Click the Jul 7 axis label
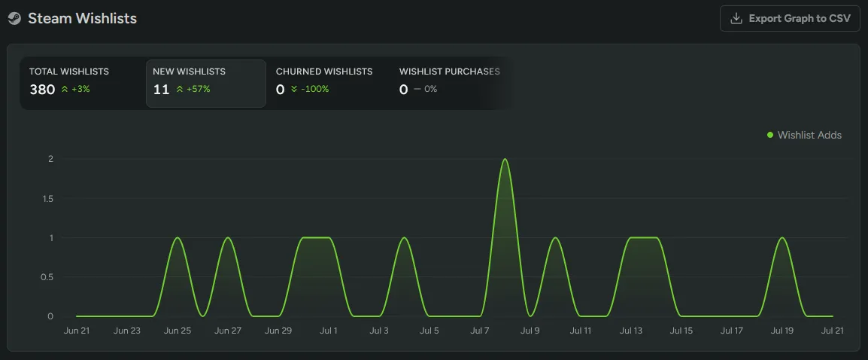 click(479, 331)
